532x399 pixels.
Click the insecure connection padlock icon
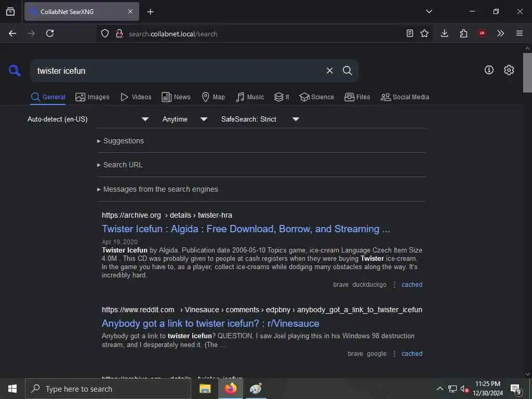[x=119, y=33]
